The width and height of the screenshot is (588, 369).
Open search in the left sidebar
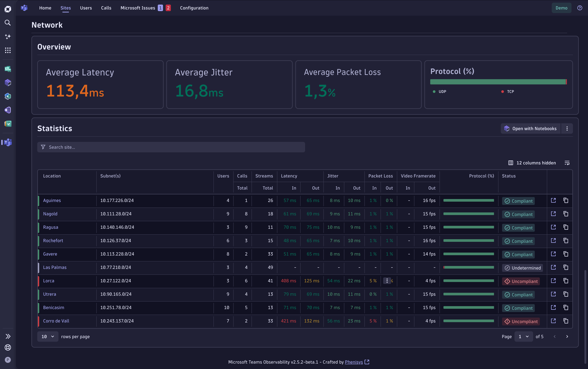pos(8,23)
